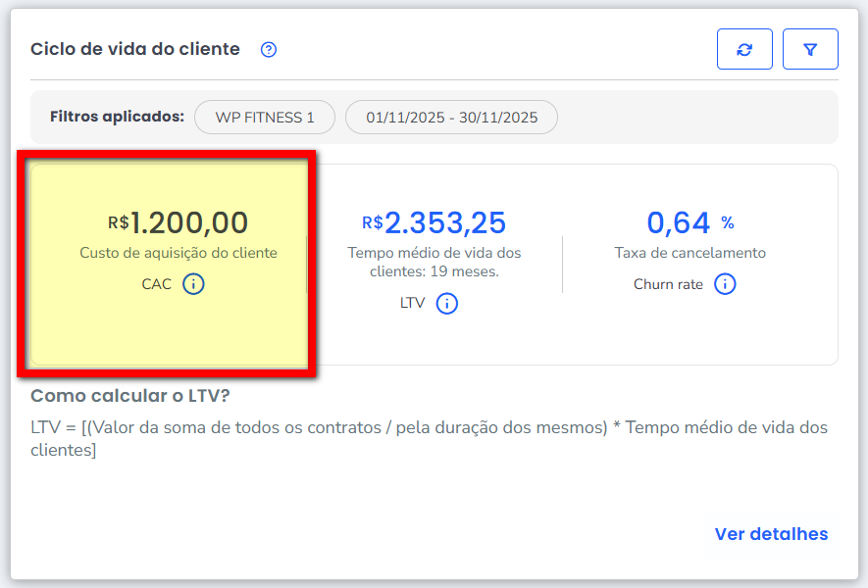The width and height of the screenshot is (868, 588).
Task: Click the Como calcular o LTV heading
Action: tap(129, 396)
